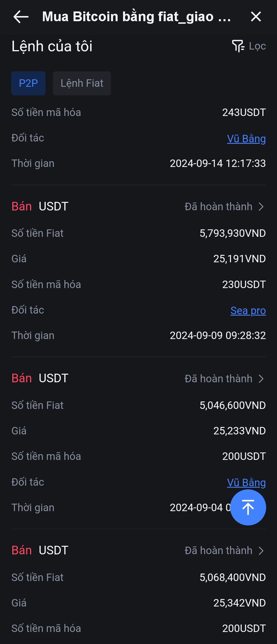277x644 pixels.
Task: Click the "Lọc" filter label
Action: 257,46
